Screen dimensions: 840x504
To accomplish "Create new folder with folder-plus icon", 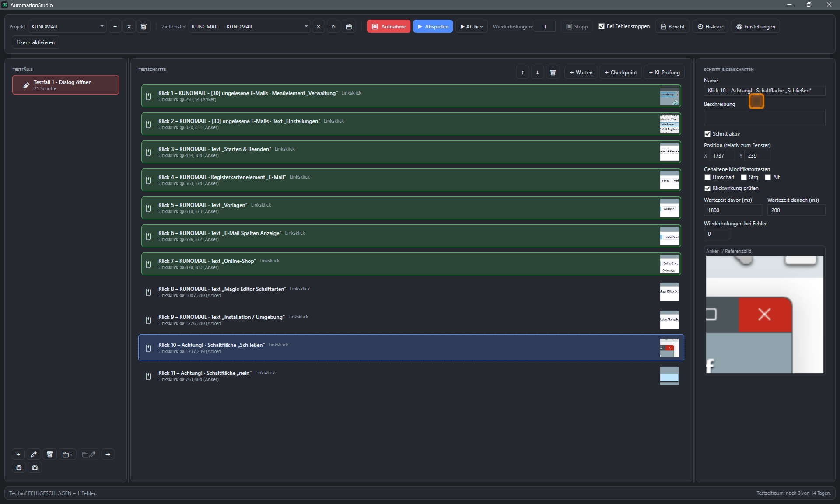I will click(x=68, y=455).
